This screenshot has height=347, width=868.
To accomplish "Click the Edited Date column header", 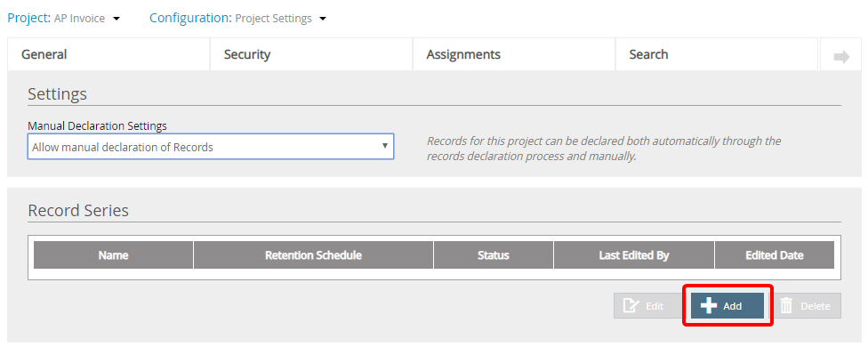I will coord(775,255).
